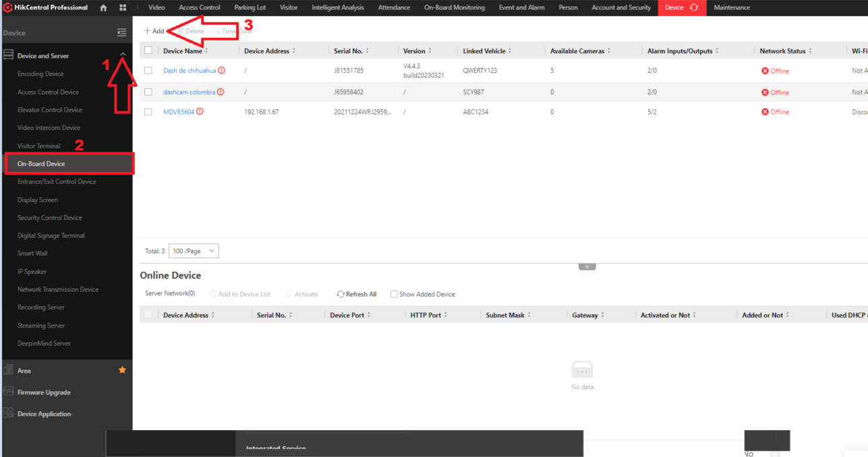Collapse the Device and Server section
This screenshot has height=457, width=868.
tap(122, 55)
